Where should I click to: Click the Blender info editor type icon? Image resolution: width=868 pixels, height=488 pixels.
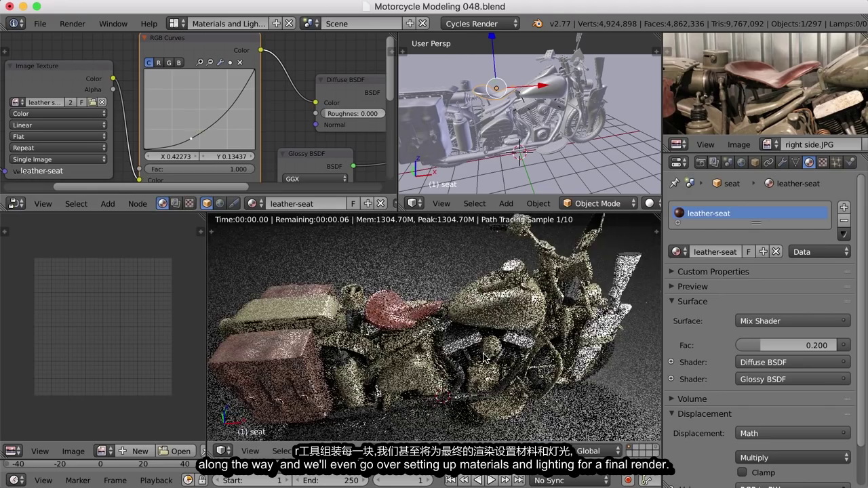click(x=16, y=23)
